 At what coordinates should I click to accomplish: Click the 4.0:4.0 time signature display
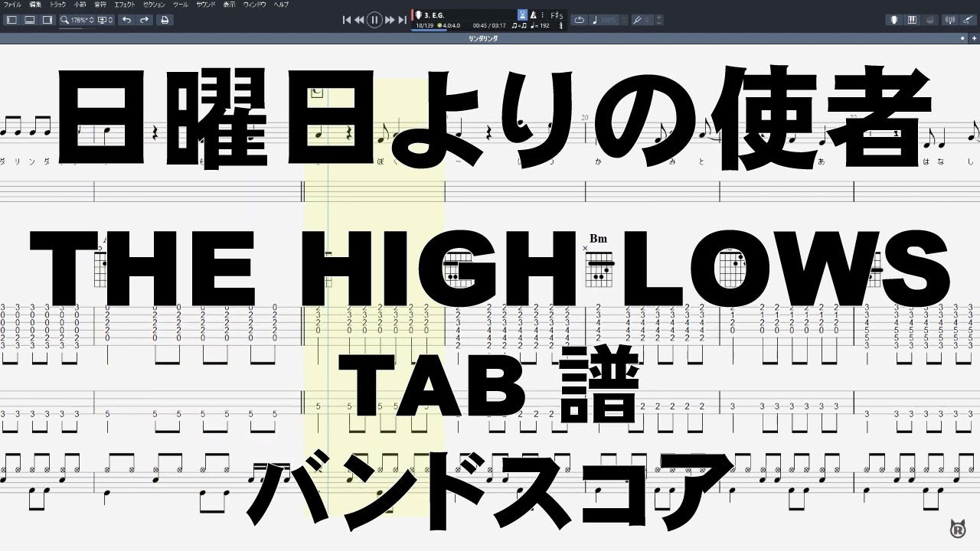click(x=449, y=25)
